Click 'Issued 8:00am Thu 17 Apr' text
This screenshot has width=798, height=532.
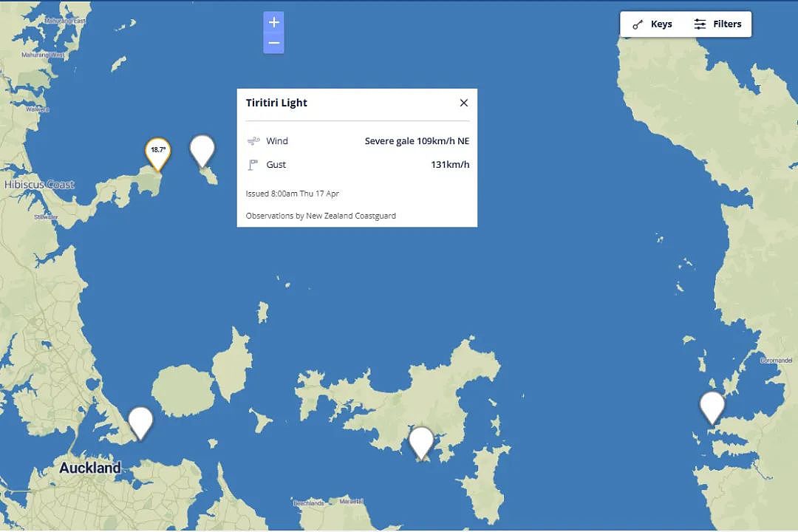click(x=292, y=194)
